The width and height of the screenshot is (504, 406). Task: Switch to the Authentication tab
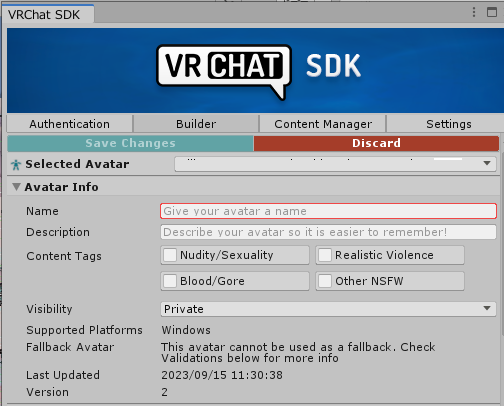pyautogui.click(x=70, y=124)
